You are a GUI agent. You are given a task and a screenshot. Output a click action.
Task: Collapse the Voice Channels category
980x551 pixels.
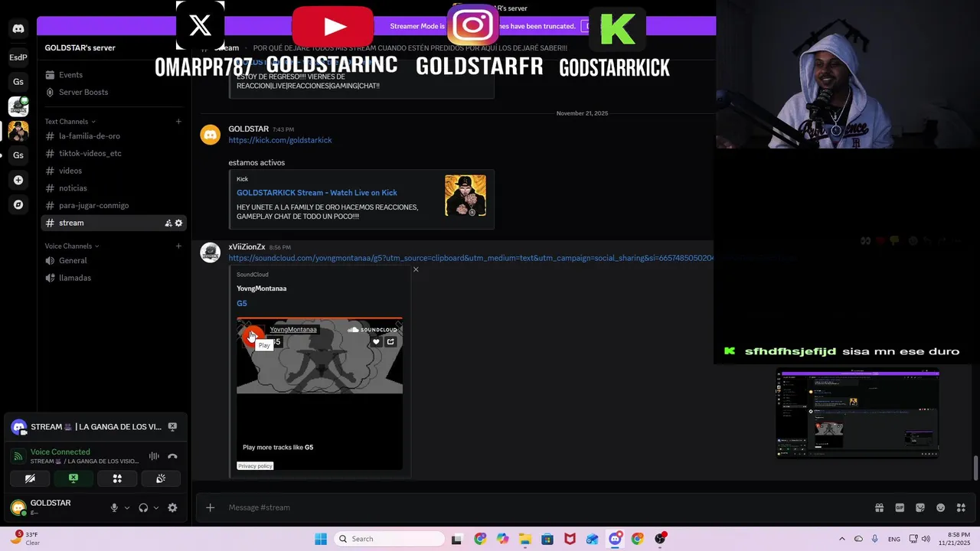72,246
